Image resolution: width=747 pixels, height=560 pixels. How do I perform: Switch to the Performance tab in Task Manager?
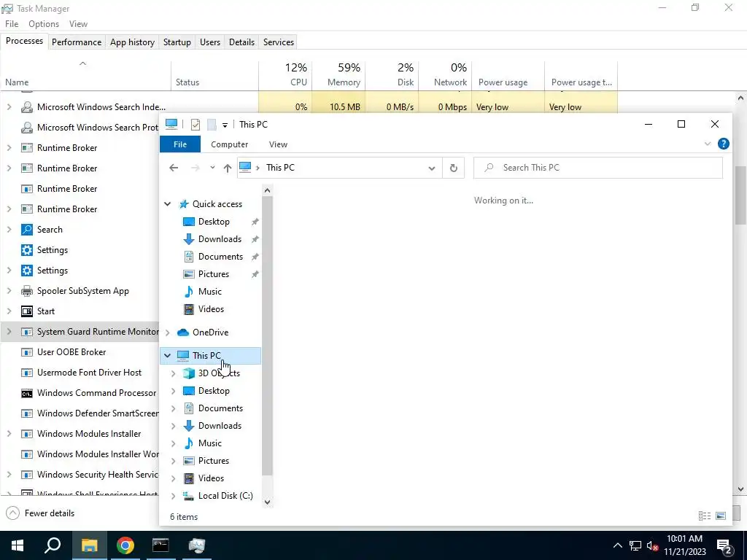pyautogui.click(x=77, y=42)
